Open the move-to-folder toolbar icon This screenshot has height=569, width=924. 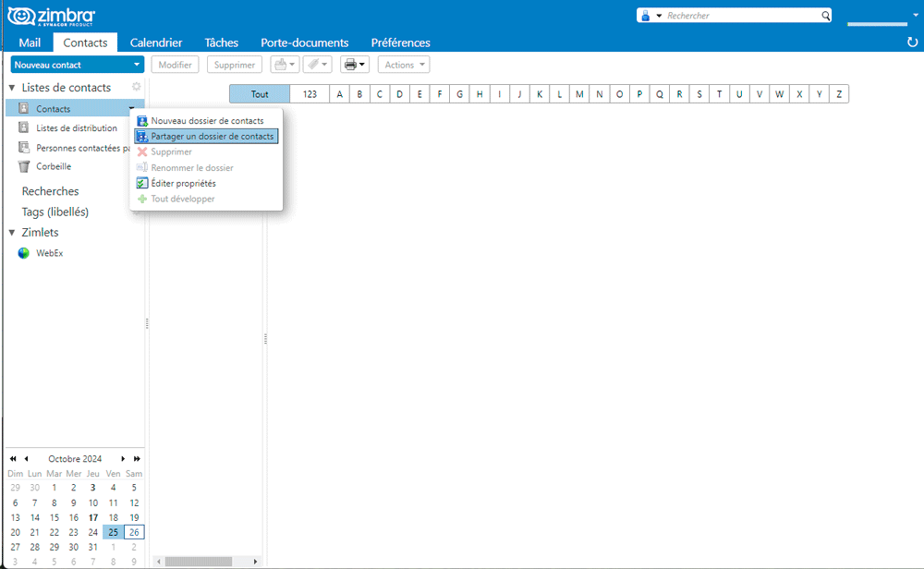pos(281,65)
